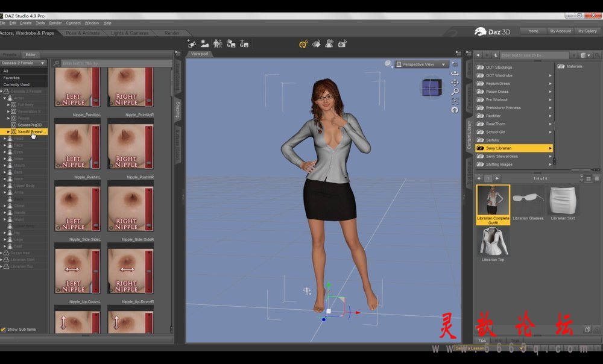Open the Edit menu
603x364 pixels.
[13, 23]
